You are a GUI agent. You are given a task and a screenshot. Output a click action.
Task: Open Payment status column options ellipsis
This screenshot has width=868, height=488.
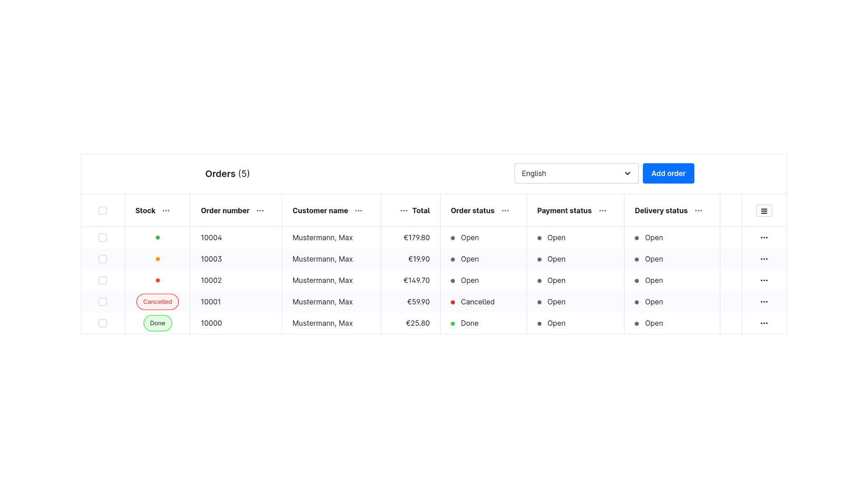603,211
